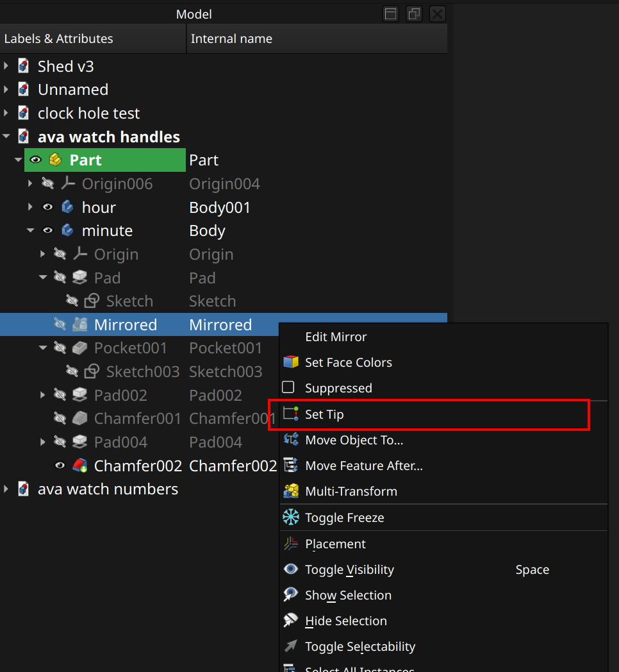Screen dimensions: 619x672
Task: Show the hidden Pocket001 feature
Action: pos(60,348)
